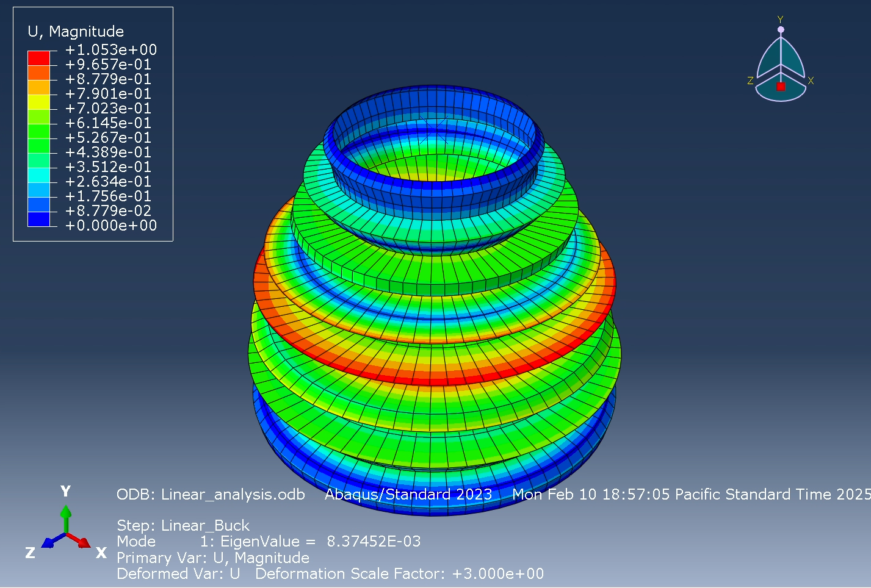Click the +0.000e+00 legend value
The height and width of the screenshot is (588, 871).
(110, 225)
